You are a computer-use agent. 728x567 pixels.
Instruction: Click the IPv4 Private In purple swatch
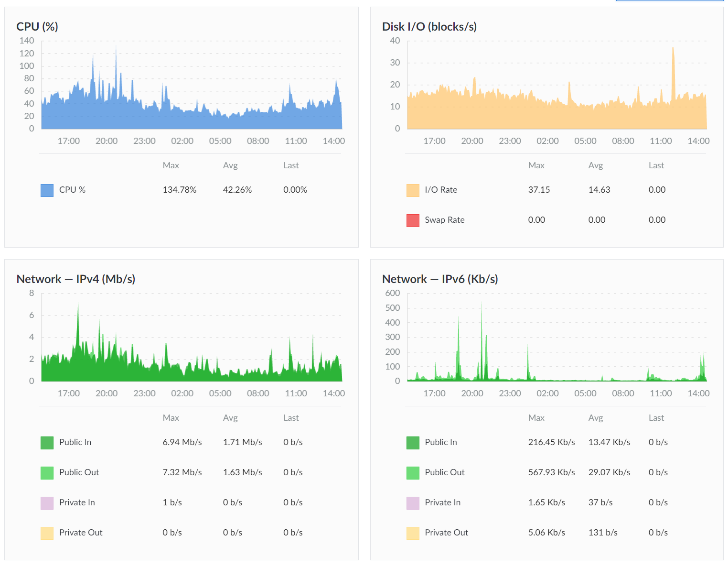pos(47,503)
